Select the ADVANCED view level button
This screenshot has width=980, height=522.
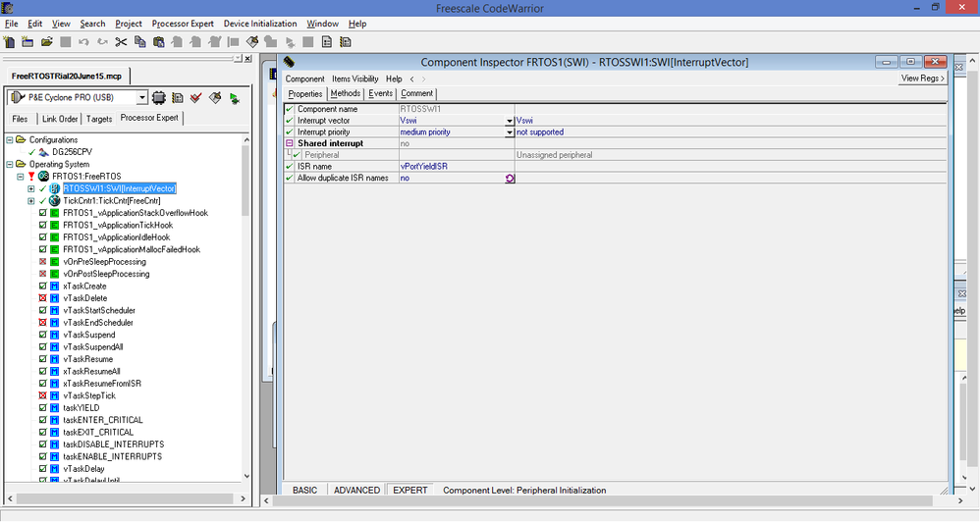point(356,491)
